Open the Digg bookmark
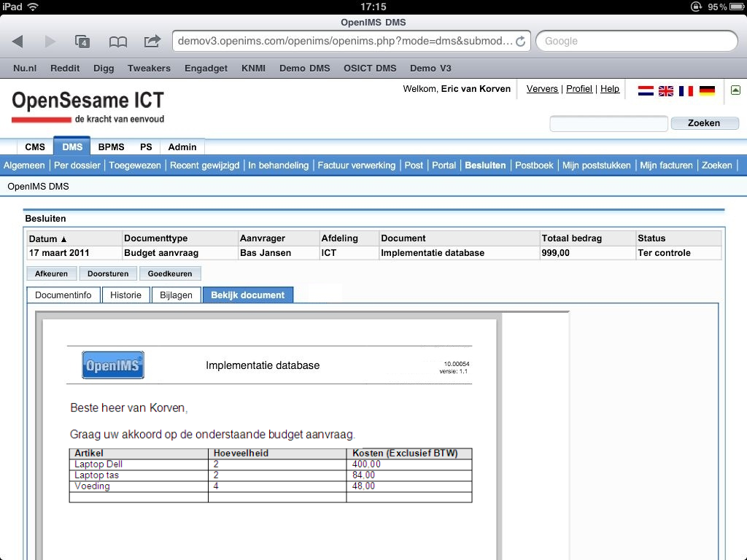This screenshot has height=560, width=747. (x=104, y=68)
